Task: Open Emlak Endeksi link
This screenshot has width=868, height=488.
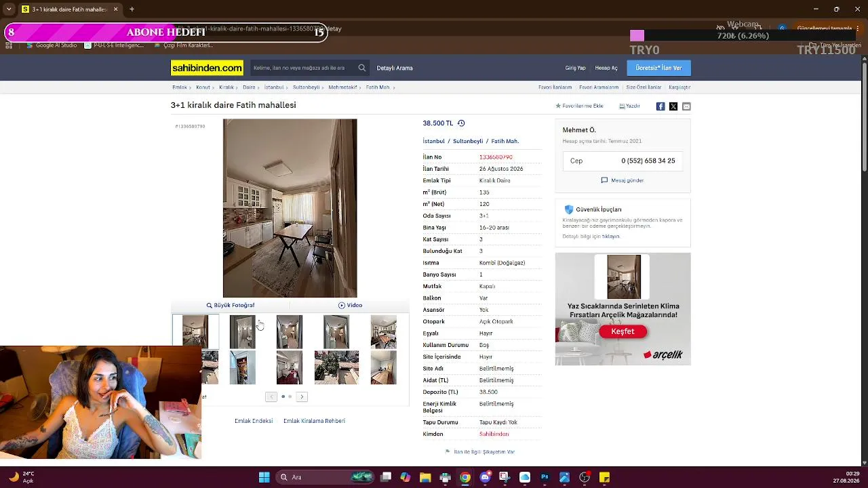Action: pos(254,421)
